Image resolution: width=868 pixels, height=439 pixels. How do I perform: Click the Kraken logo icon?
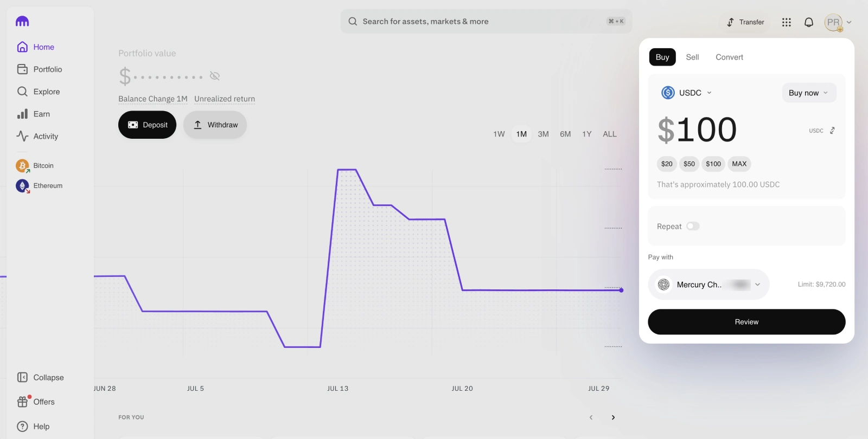point(22,22)
